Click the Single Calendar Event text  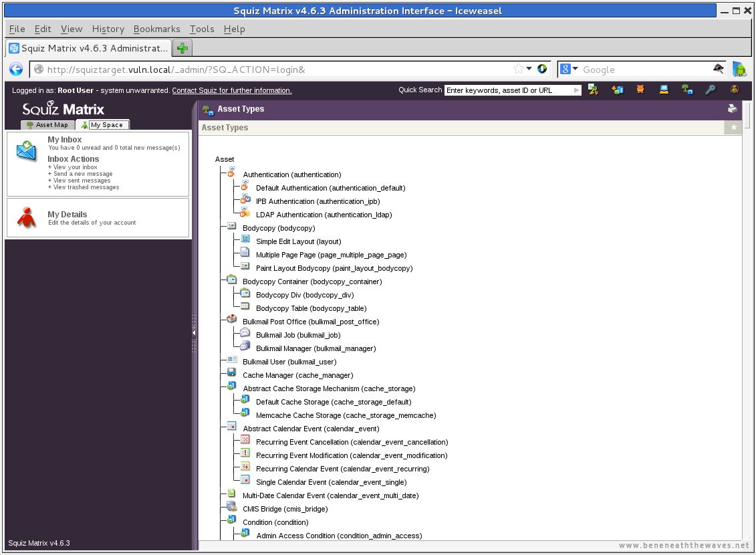[332, 482]
